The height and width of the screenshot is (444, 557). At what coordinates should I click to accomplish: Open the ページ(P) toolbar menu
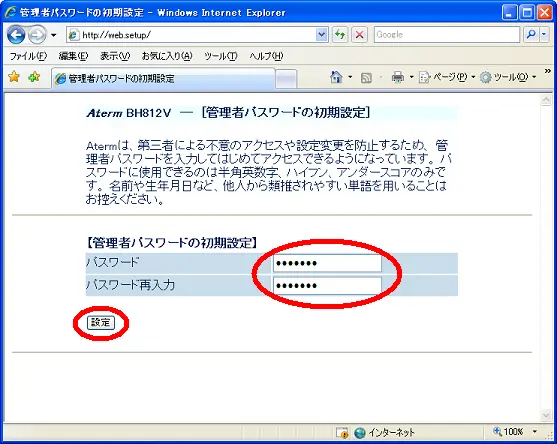click(447, 77)
